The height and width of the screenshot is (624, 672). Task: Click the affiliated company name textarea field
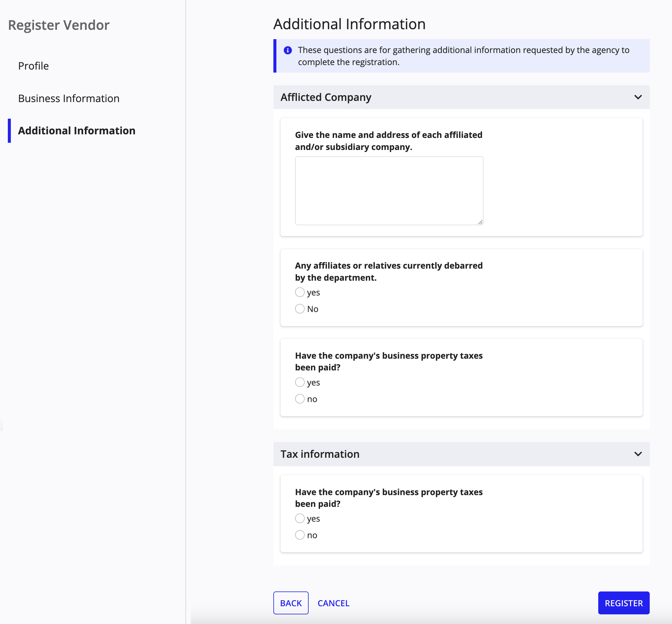coord(389,190)
